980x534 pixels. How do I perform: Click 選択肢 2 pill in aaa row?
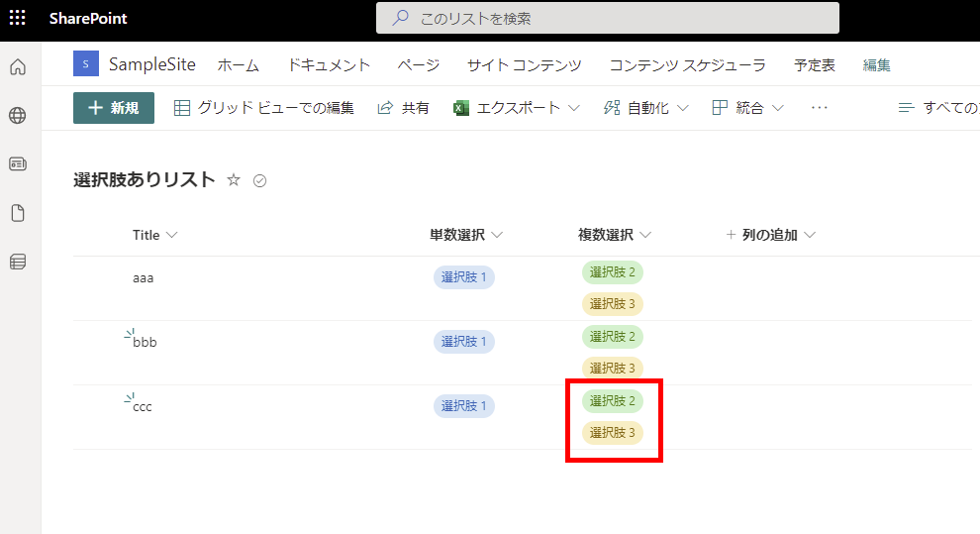[613, 272]
